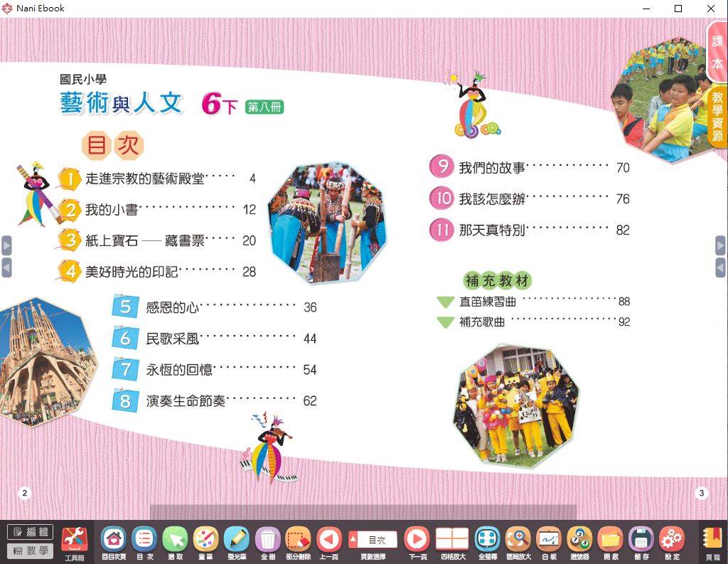
Task: Click the left edge upper arrow
Action: (x=6, y=245)
